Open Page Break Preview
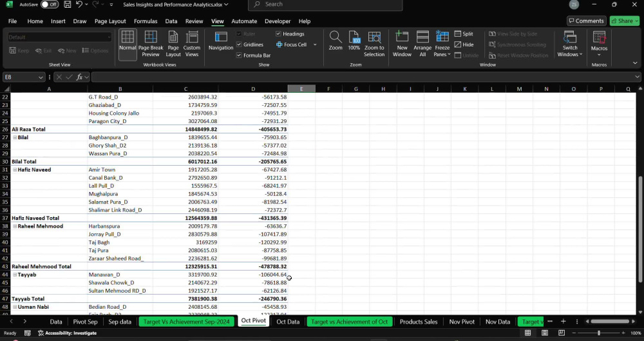Screen dimensions: 644x341 pyautogui.click(x=151, y=45)
